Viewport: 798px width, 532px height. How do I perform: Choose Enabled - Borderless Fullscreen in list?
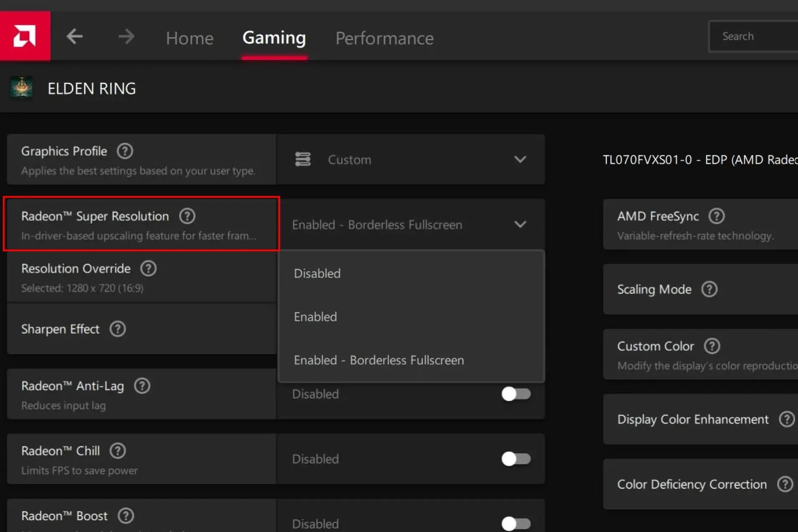click(379, 360)
